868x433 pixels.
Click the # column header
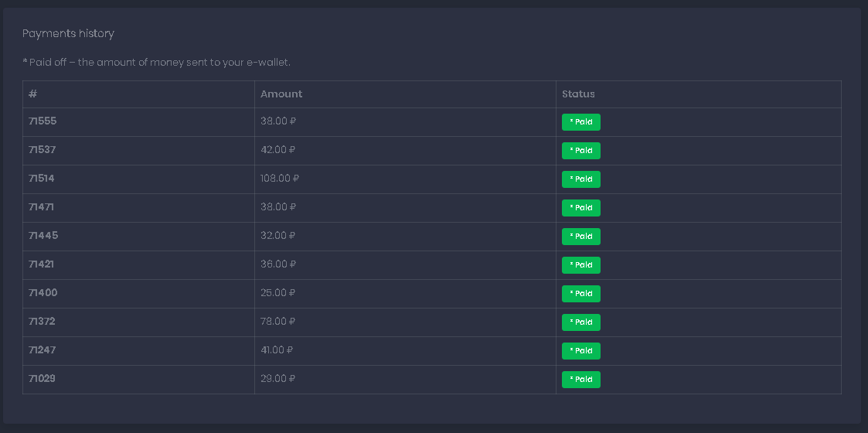point(33,94)
